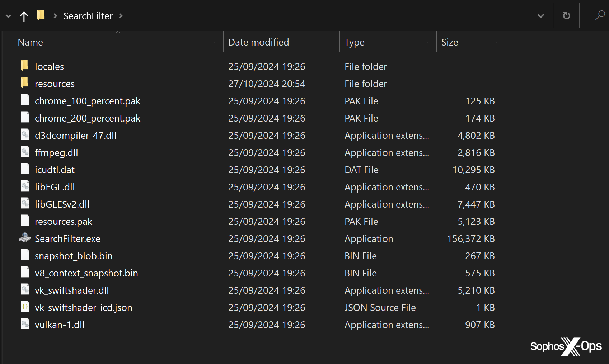Sort by Date modified column

click(x=258, y=42)
